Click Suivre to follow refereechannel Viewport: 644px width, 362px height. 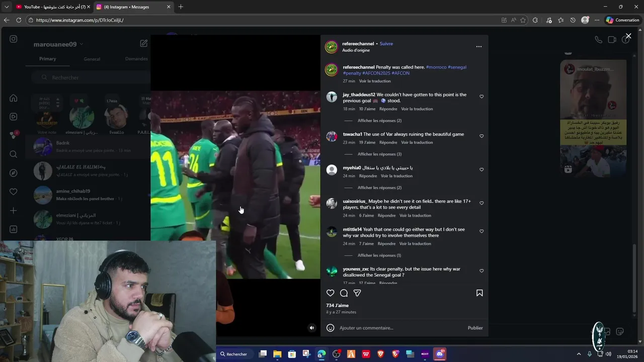(386, 44)
